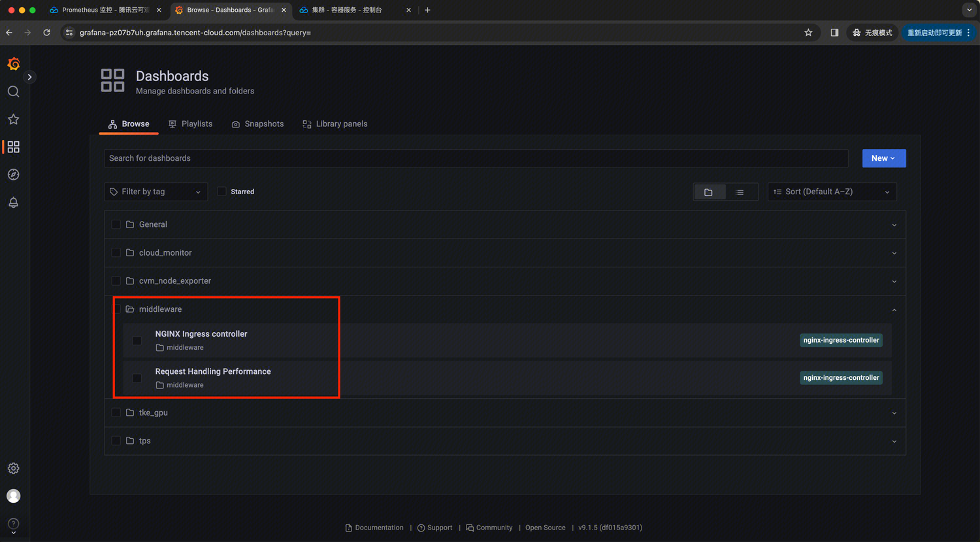This screenshot has height=542, width=980.
Task: Open the Filter by tag dropdown
Action: click(155, 192)
